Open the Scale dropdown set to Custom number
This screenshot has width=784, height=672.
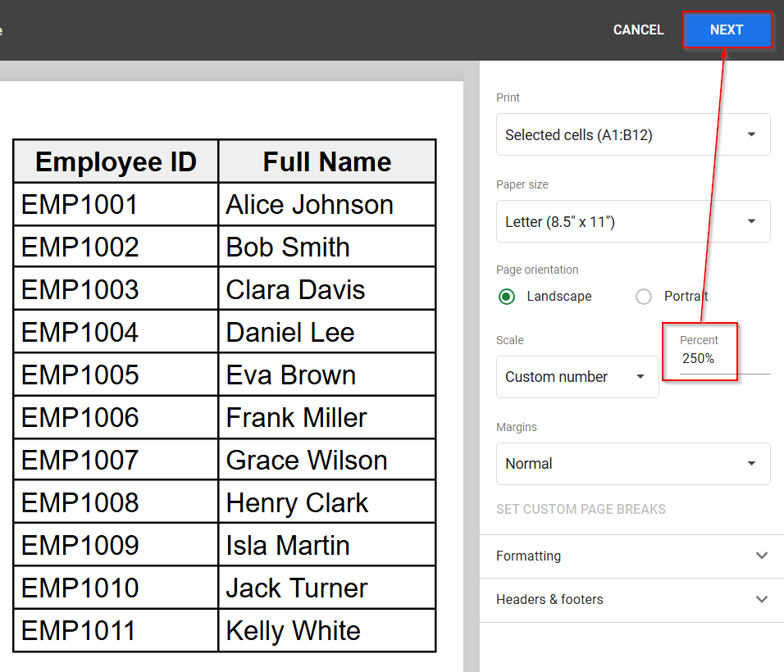577,377
